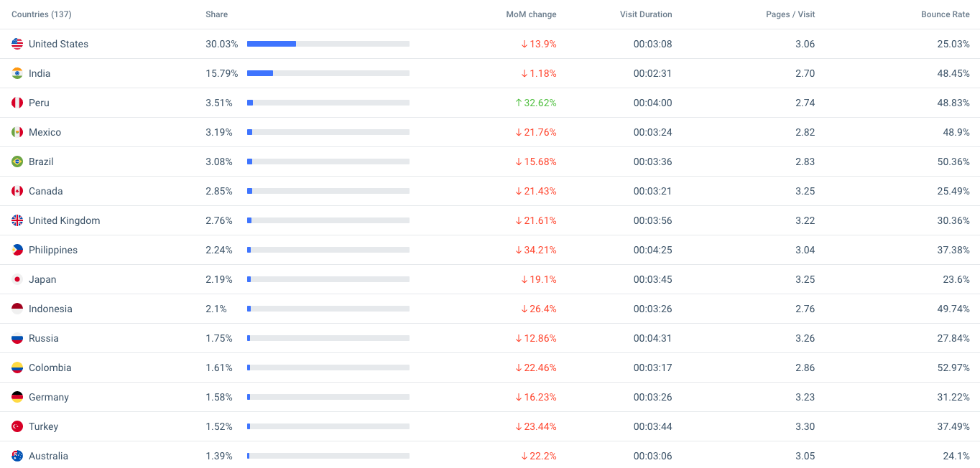Click the Canada flag icon
The image size is (980, 468).
click(17, 191)
